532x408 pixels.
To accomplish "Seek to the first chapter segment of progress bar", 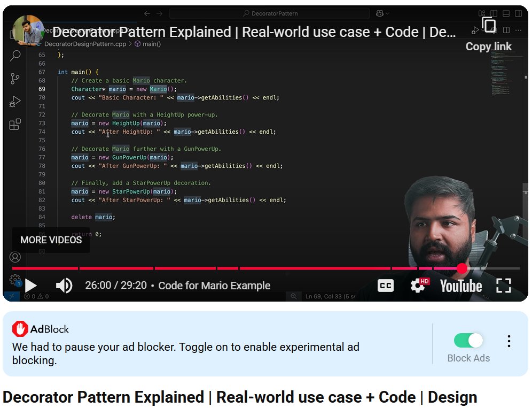I will pyautogui.click(x=45, y=268).
